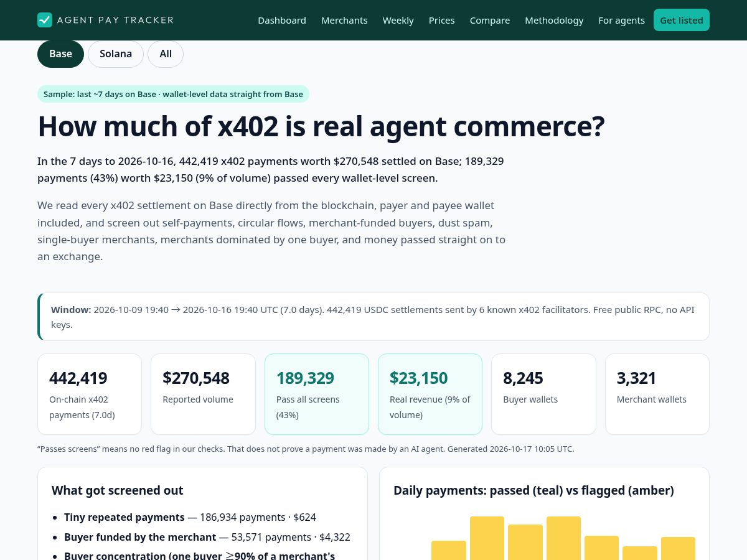Click the $23,150 Real revenue card
The image size is (747, 560).
430,394
